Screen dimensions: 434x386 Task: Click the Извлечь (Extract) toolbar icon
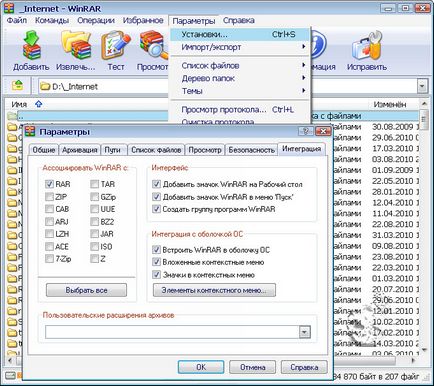coord(76,46)
